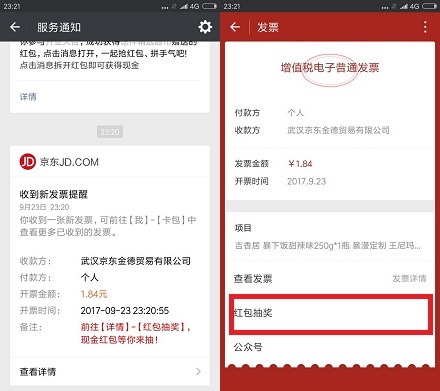Screen dimensions: 440x391
Task: Tap the 京东 JD logo icon
Action: point(28,162)
